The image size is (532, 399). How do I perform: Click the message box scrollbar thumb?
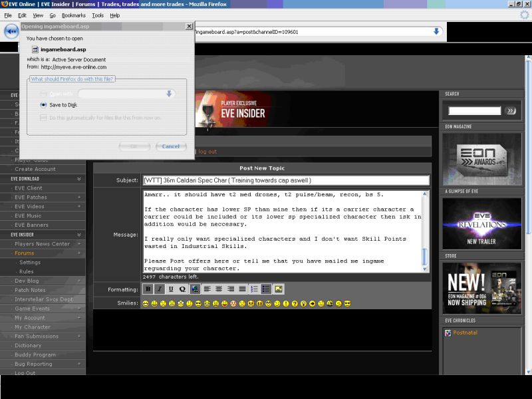click(424, 257)
